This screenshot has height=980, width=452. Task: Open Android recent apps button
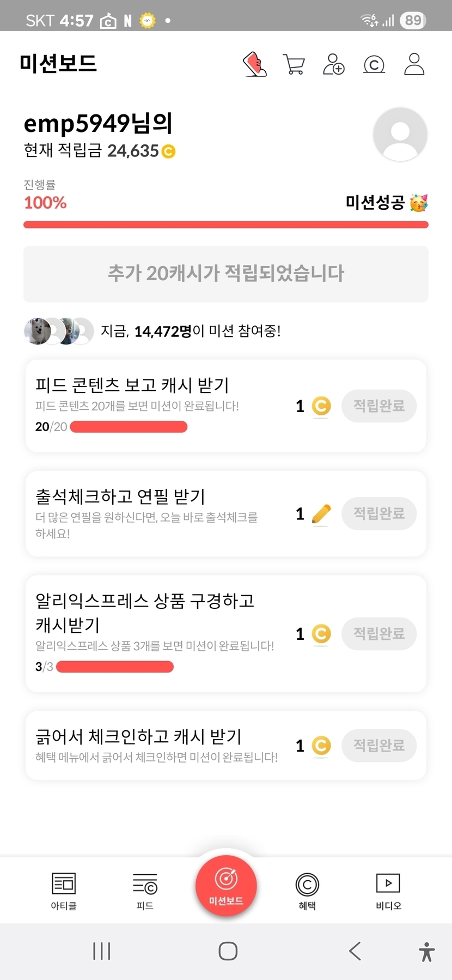102,951
